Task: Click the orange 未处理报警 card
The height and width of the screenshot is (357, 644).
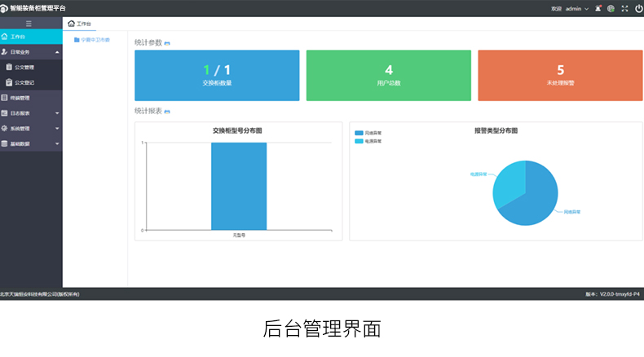Action: (x=560, y=75)
